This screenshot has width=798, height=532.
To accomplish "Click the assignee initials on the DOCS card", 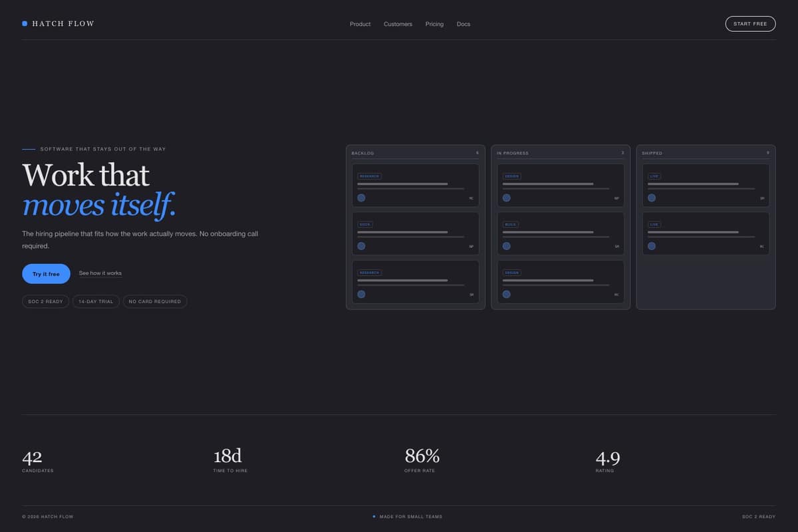I will pyautogui.click(x=471, y=247).
